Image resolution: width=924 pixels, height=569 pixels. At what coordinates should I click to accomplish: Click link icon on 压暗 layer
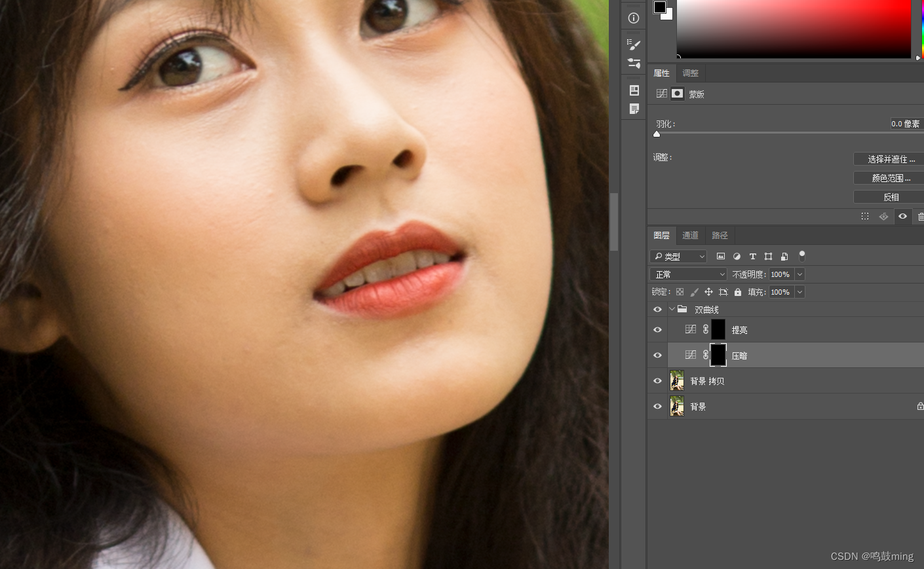(706, 355)
